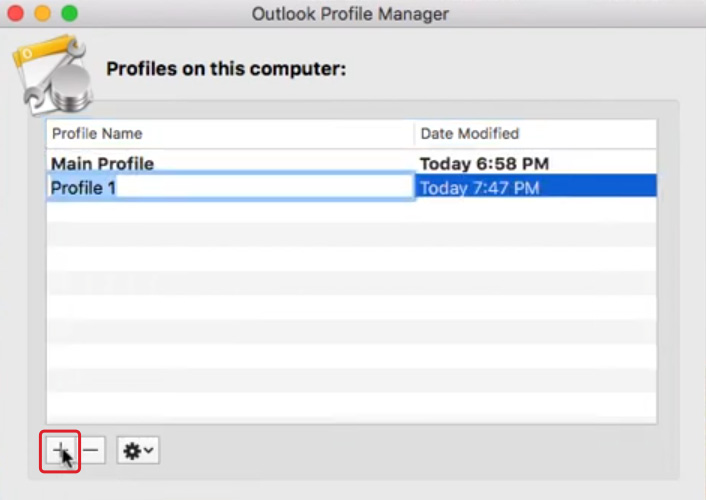Image resolution: width=706 pixels, height=500 pixels.
Task: Open the gear action menu
Action: click(138, 450)
